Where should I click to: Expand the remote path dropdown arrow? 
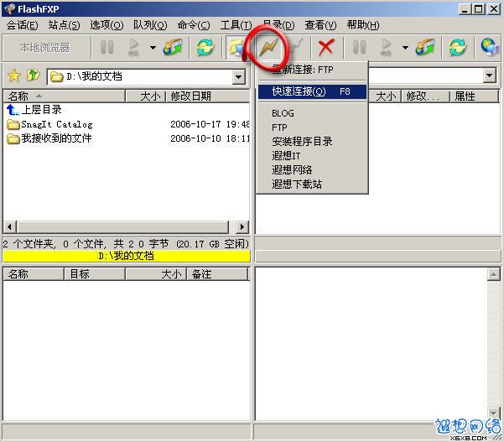tap(489, 75)
